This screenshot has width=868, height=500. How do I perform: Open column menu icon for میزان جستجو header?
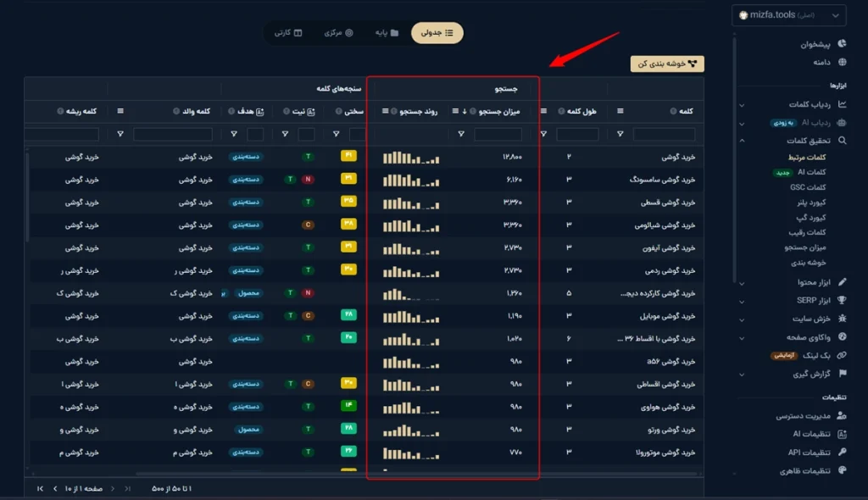tap(455, 111)
